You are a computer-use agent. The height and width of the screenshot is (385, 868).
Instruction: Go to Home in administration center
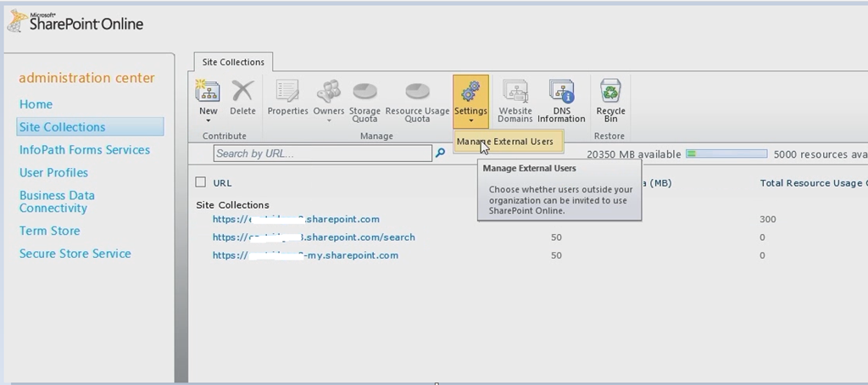[x=36, y=104]
